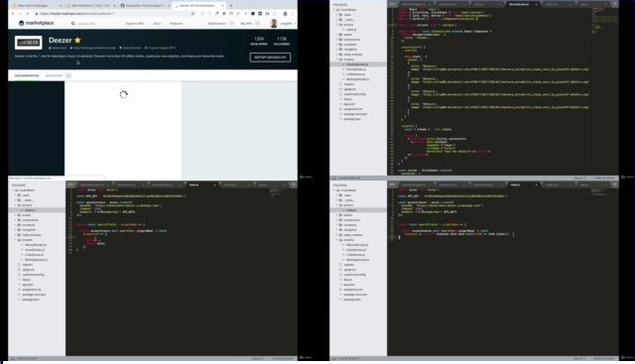Click the Report Broken API button
This screenshot has height=364, width=635.
pyautogui.click(x=270, y=58)
